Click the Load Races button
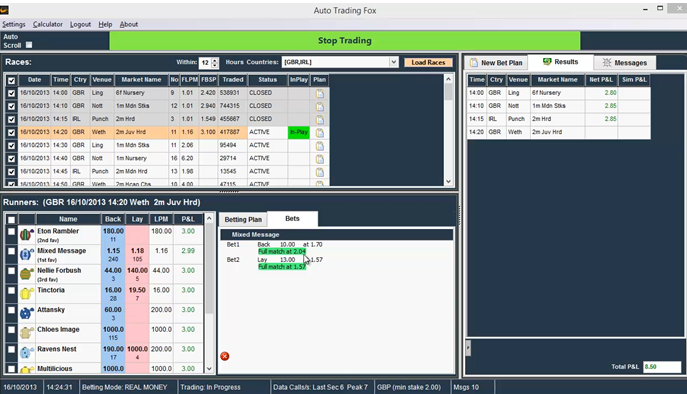This screenshot has width=687, height=394. (x=428, y=63)
